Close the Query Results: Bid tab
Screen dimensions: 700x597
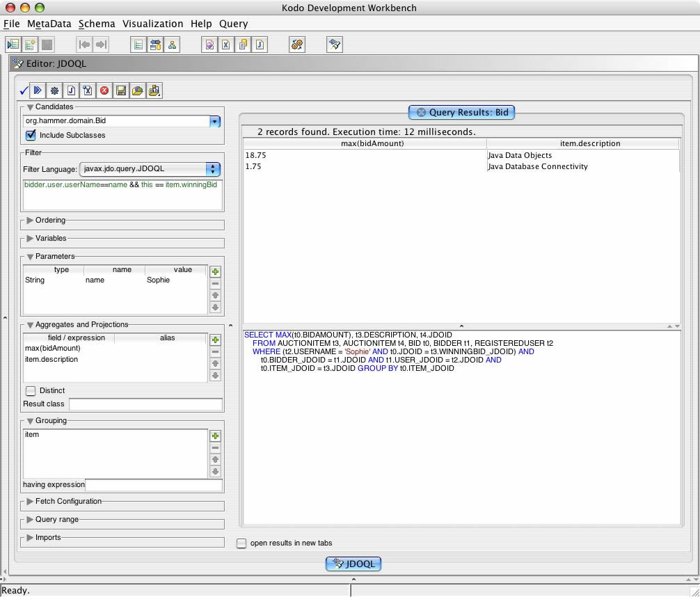click(x=421, y=112)
